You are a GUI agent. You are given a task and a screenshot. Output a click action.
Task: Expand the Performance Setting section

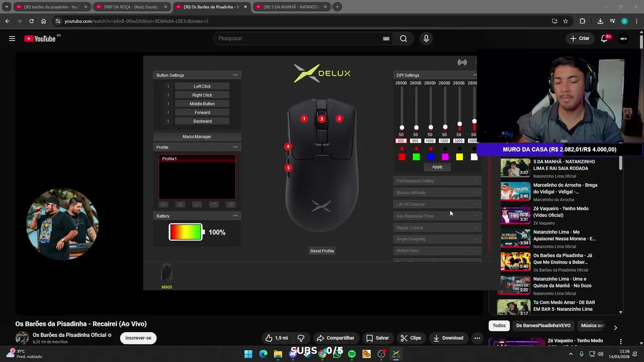(437, 181)
